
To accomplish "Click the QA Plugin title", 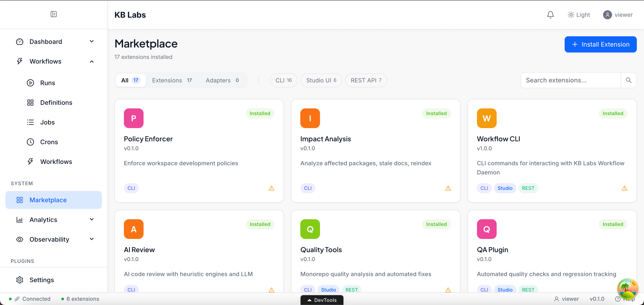I will [x=492, y=250].
